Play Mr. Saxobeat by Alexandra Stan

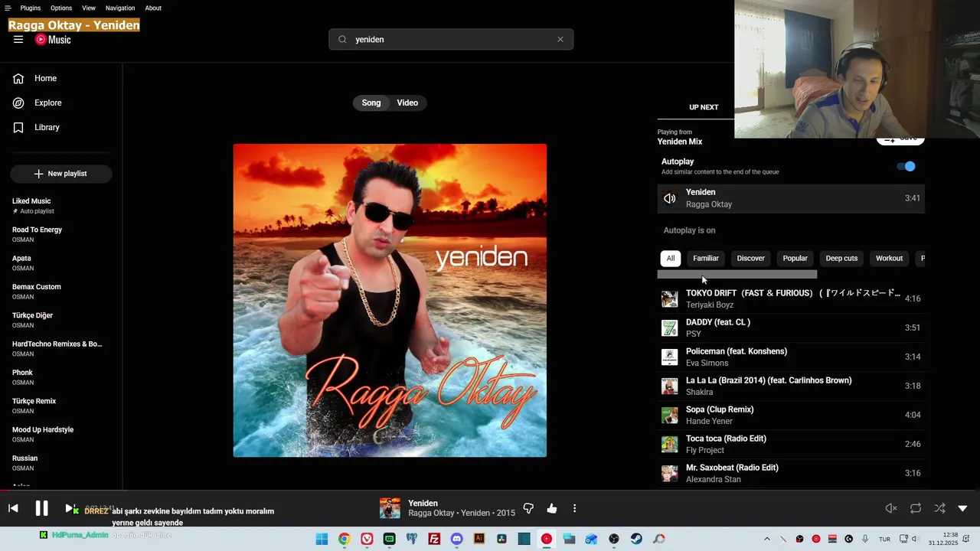[x=791, y=473]
